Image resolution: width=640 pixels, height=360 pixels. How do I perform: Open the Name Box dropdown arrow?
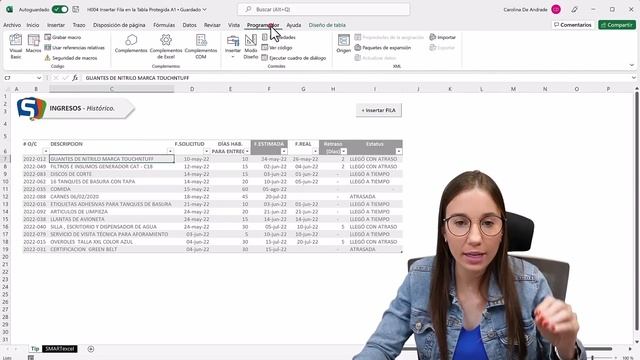pyautogui.click(x=39, y=78)
